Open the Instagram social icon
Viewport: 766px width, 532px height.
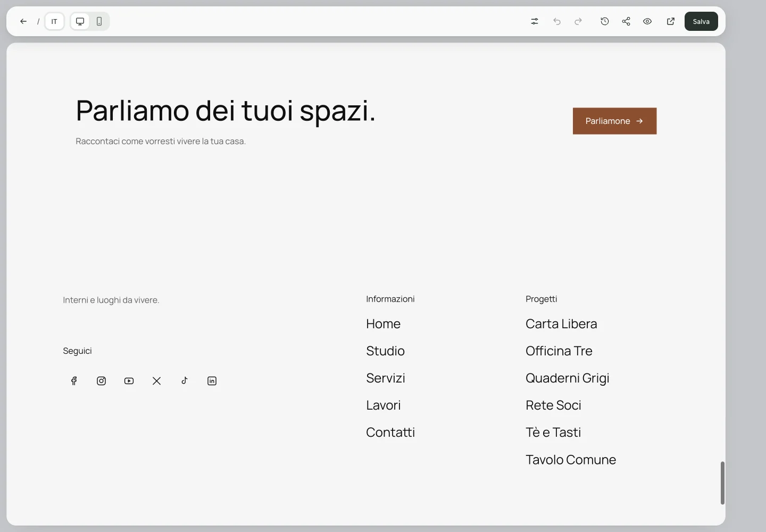click(x=102, y=381)
